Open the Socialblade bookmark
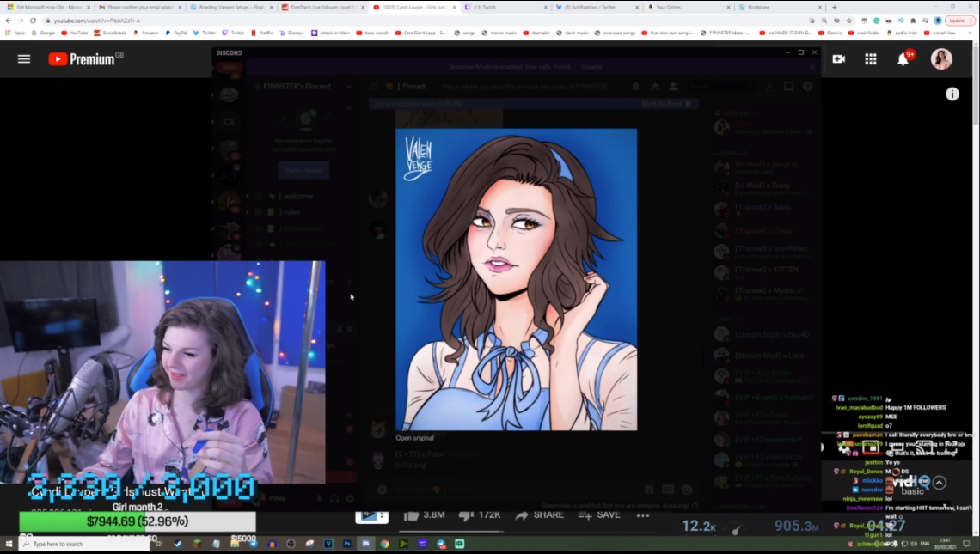 pyautogui.click(x=110, y=33)
